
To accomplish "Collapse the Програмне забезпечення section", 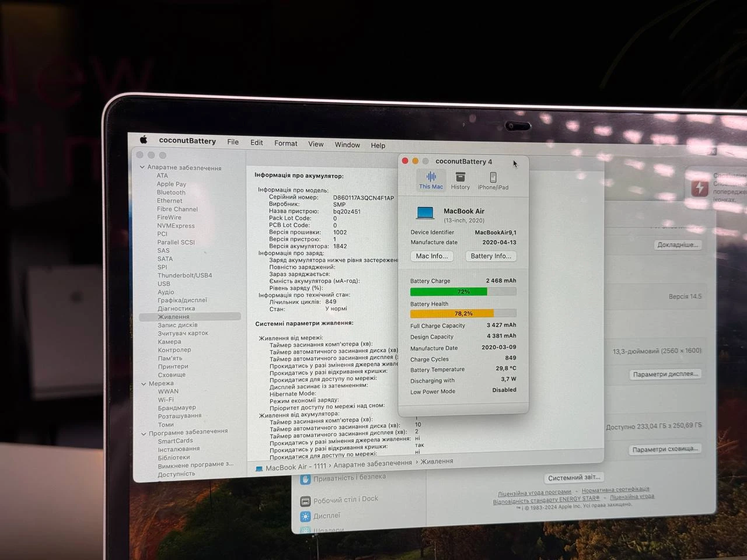I will tap(144, 432).
